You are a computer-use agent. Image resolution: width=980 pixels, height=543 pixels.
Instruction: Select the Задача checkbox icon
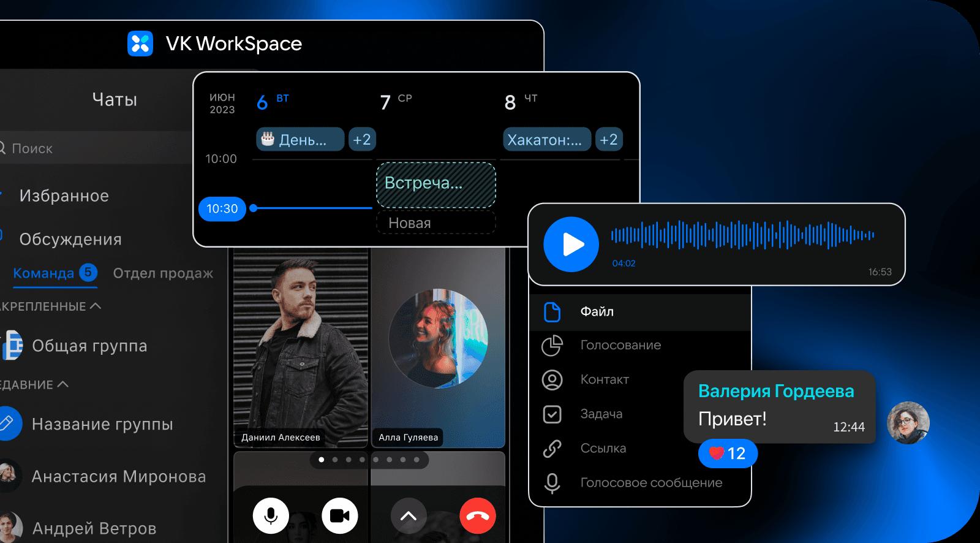pos(552,414)
